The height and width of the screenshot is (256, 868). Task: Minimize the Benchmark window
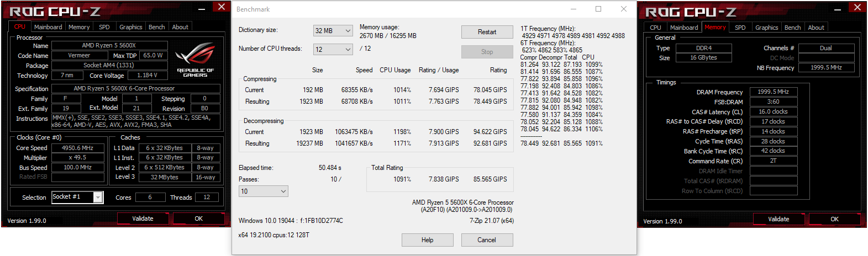[574, 9]
